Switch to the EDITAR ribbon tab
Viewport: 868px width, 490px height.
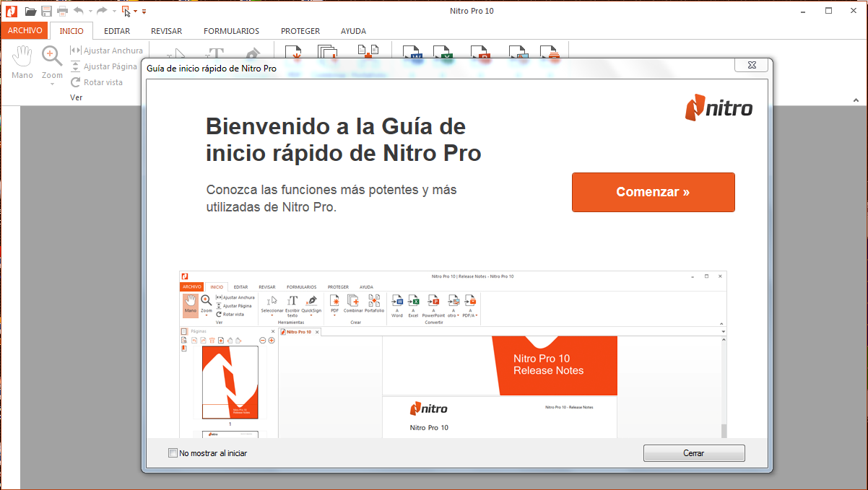(x=115, y=31)
